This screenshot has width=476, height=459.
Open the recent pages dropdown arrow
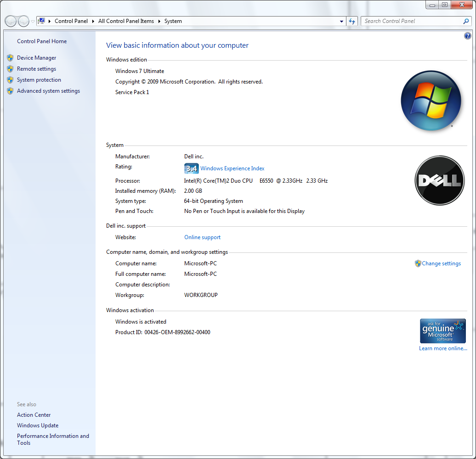pos(33,22)
